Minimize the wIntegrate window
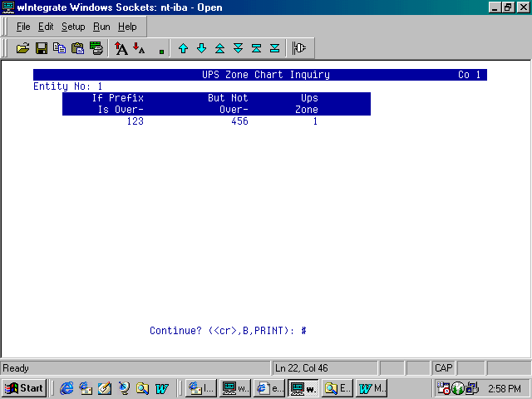 point(495,7)
